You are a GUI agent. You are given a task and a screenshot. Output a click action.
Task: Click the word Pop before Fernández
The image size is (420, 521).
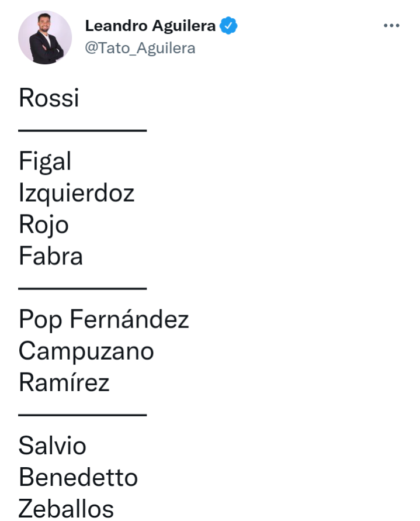(40, 320)
